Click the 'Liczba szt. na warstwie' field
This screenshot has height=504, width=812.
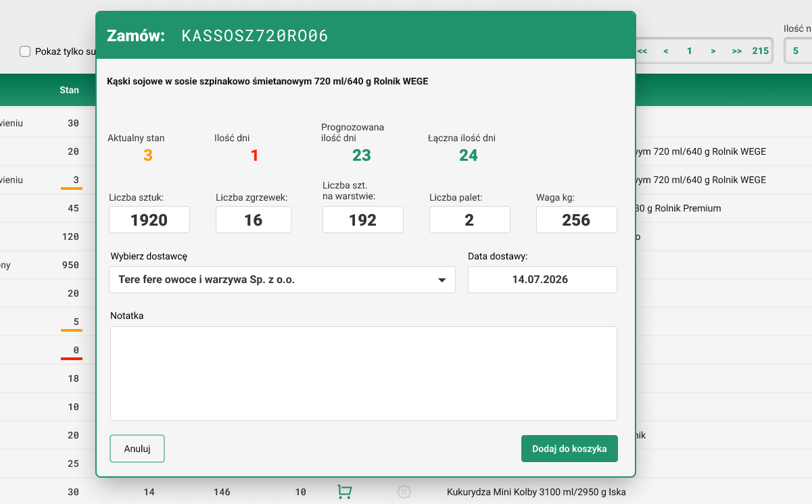pyautogui.click(x=363, y=220)
